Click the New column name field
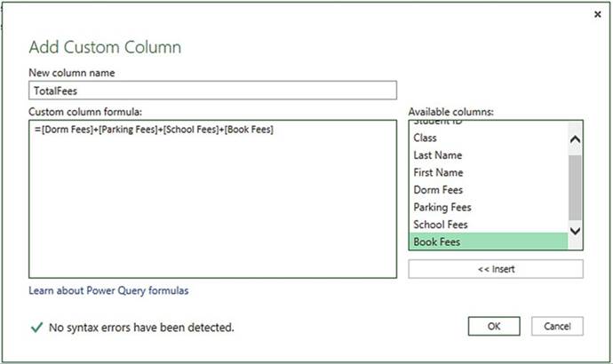The image size is (613, 364). [212, 90]
